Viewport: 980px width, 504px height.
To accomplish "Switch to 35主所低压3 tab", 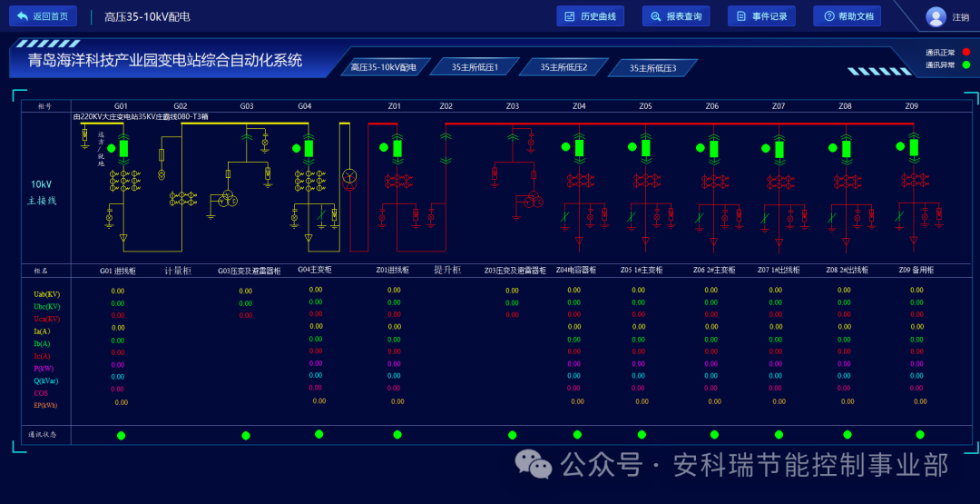I will [x=653, y=67].
